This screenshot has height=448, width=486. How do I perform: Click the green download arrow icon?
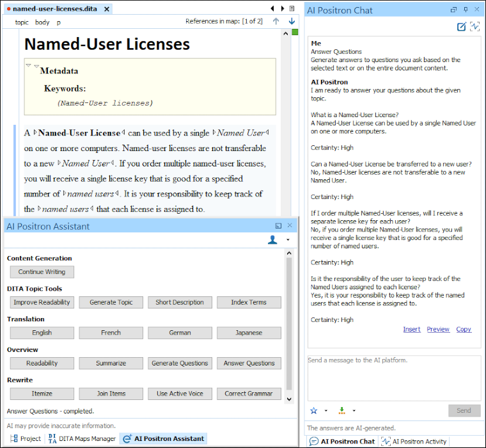(341, 410)
